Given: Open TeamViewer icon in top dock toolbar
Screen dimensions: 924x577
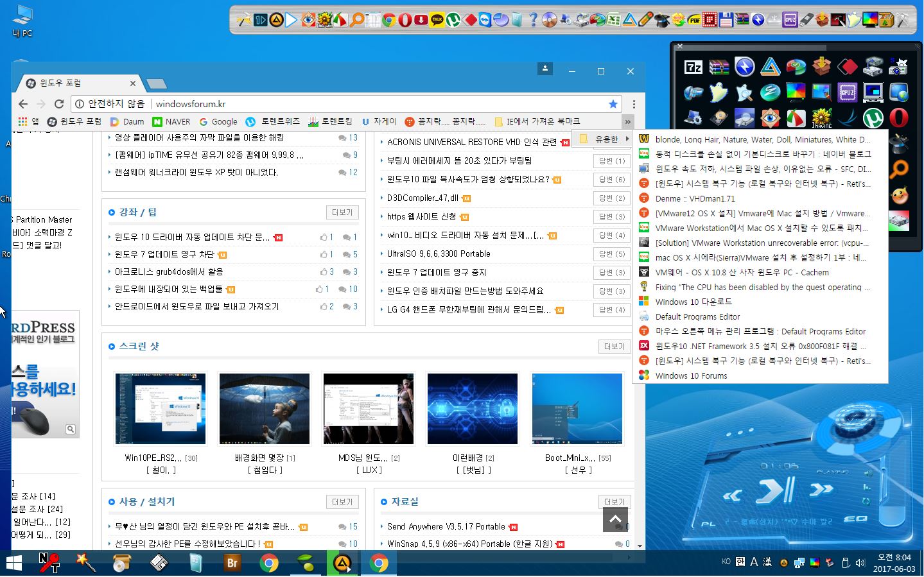Looking at the screenshot, I should click(485, 20).
